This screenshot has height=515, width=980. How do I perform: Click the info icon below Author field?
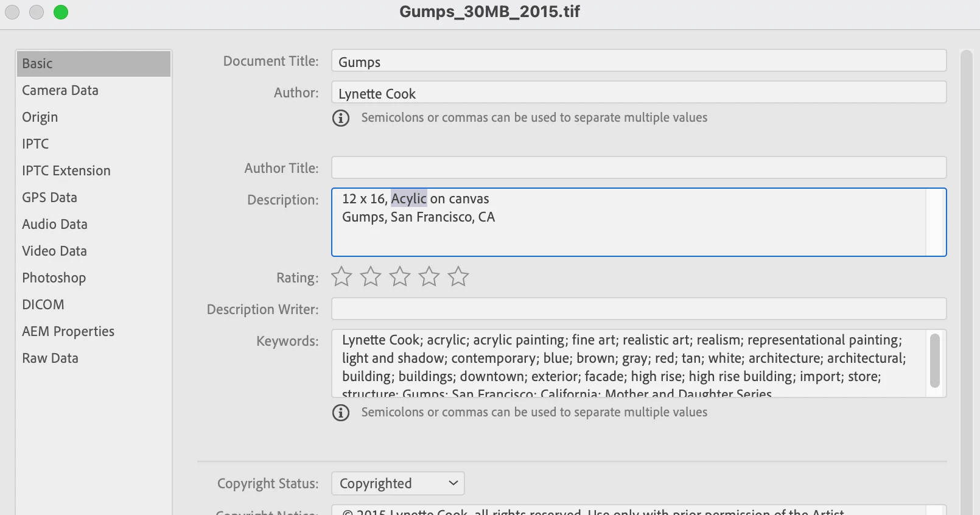point(341,118)
